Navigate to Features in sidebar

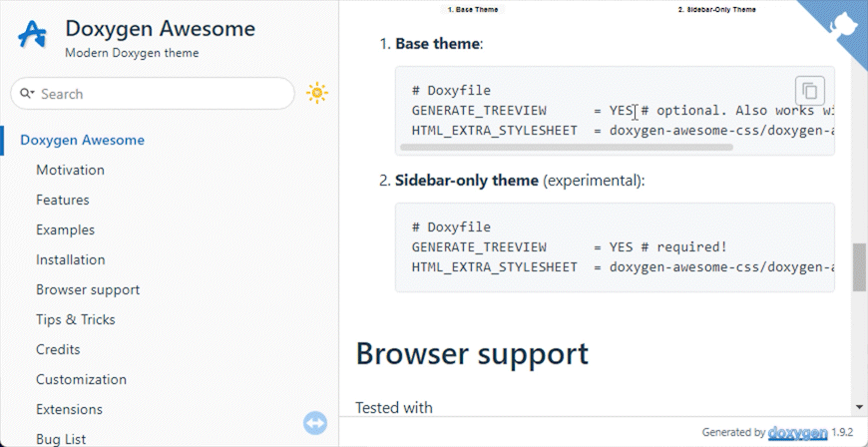[63, 200]
